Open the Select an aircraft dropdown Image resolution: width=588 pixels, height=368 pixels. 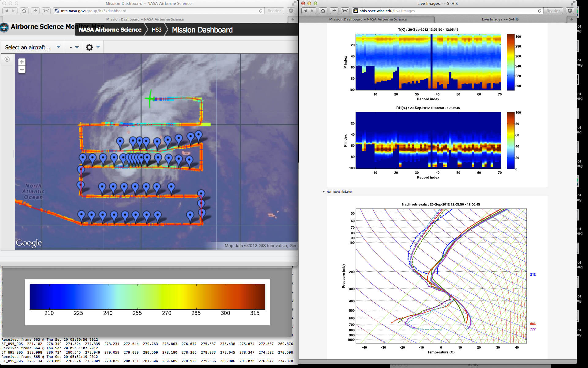[x=32, y=47]
